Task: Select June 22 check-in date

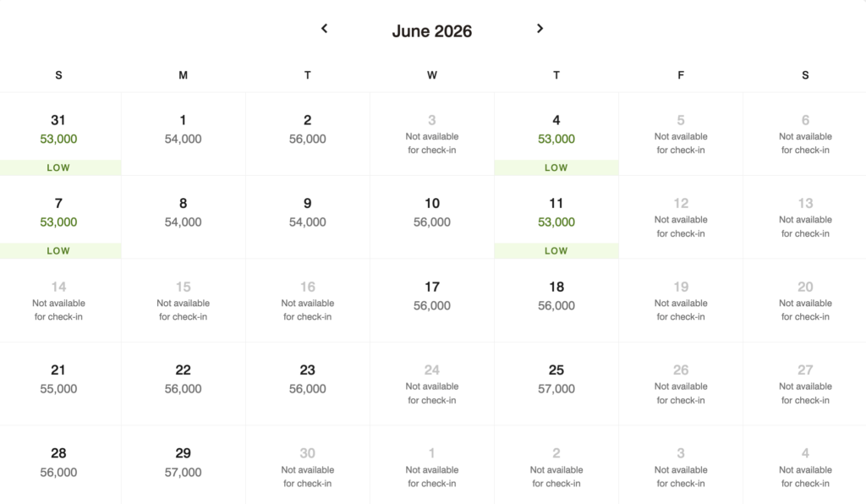Action: pyautogui.click(x=183, y=380)
